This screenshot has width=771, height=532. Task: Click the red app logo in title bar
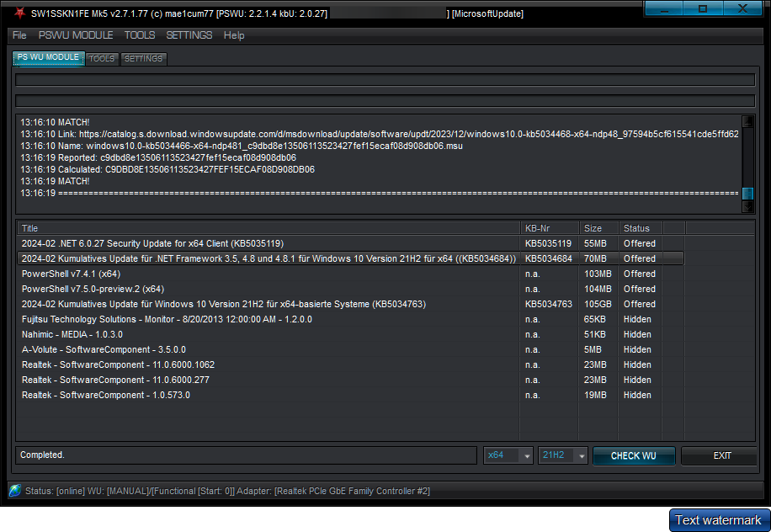coord(19,13)
